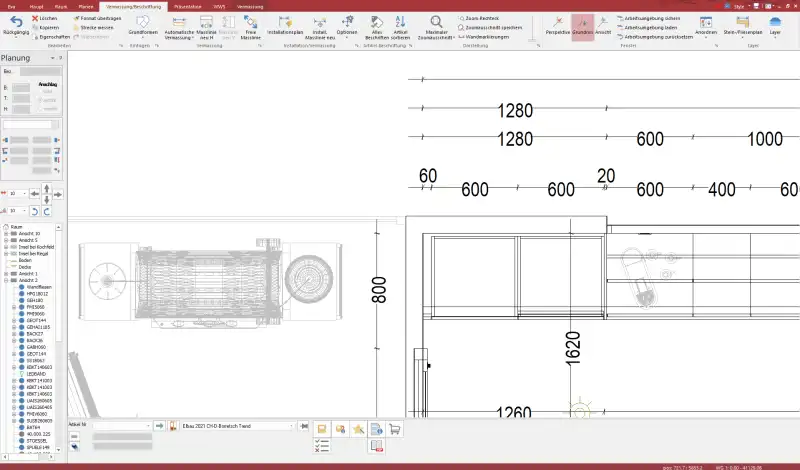Expand the Ansicht 1 tree node
Viewport: 800px width, 470px height.
click(6, 273)
